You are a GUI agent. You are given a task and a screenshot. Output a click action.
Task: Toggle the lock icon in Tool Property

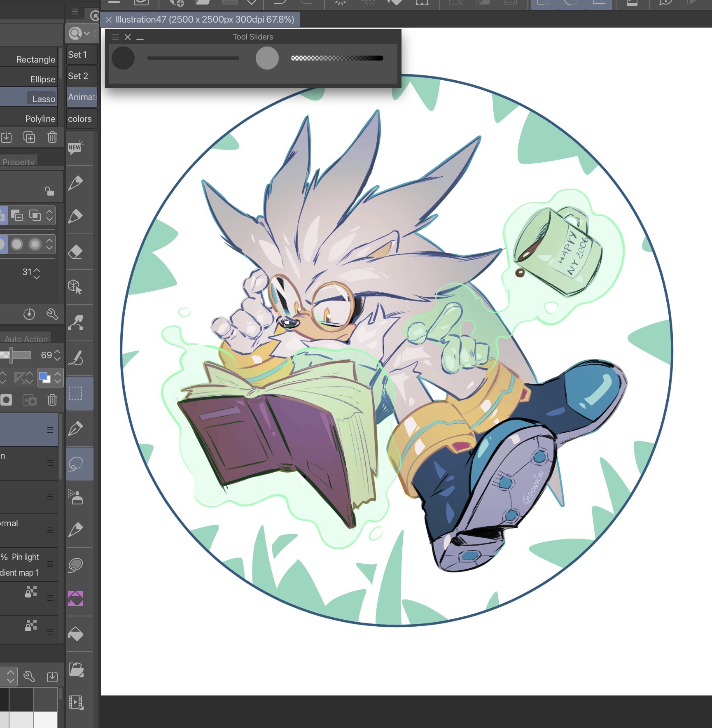pyautogui.click(x=49, y=191)
